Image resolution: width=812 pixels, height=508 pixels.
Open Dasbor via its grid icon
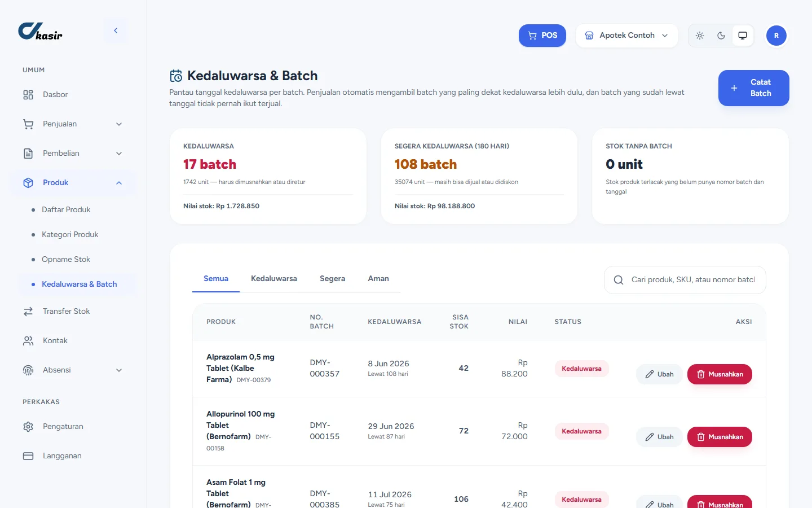[28, 95]
